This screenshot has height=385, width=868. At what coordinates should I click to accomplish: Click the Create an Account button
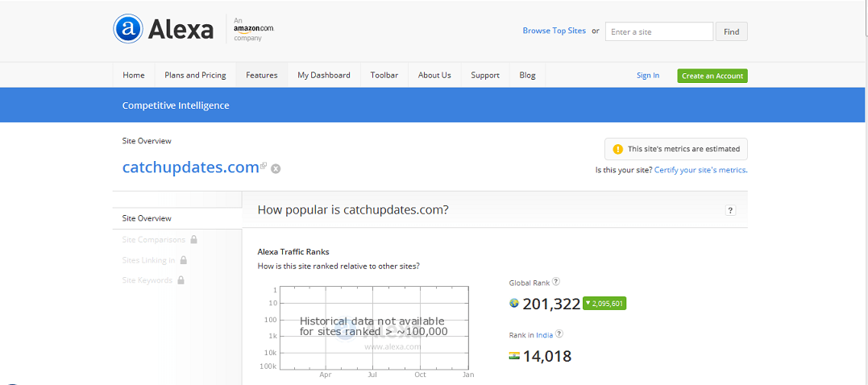point(712,76)
